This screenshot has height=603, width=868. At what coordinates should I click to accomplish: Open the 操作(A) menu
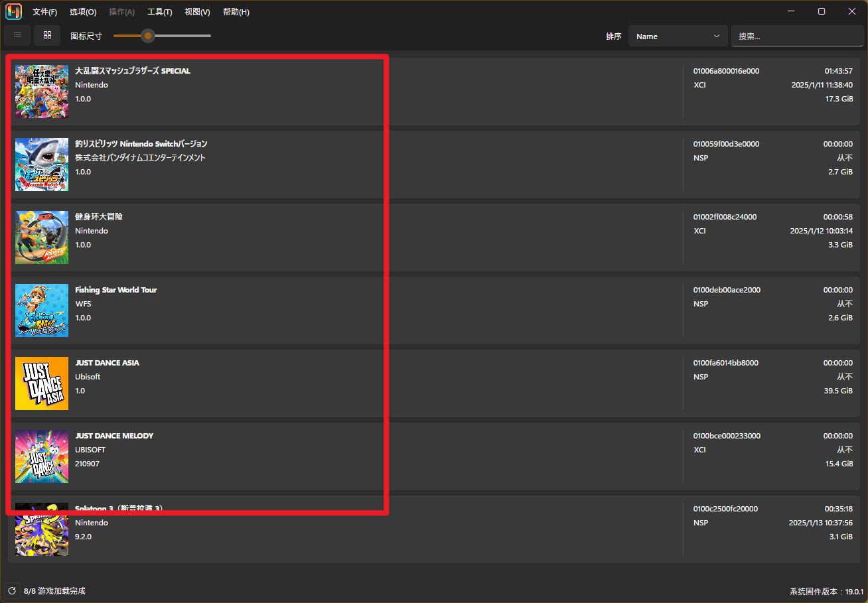pos(121,12)
